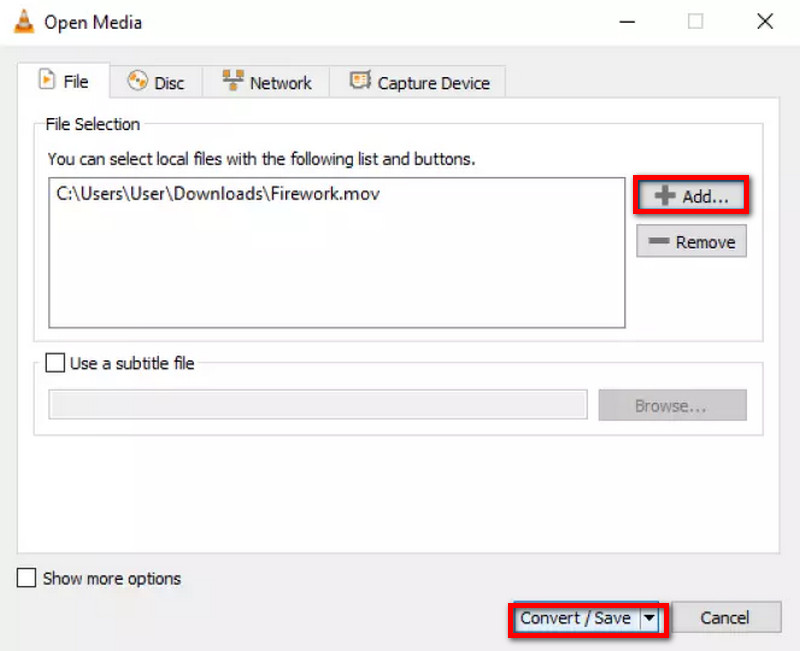Click the plus icon on Add button

coord(664,197)
